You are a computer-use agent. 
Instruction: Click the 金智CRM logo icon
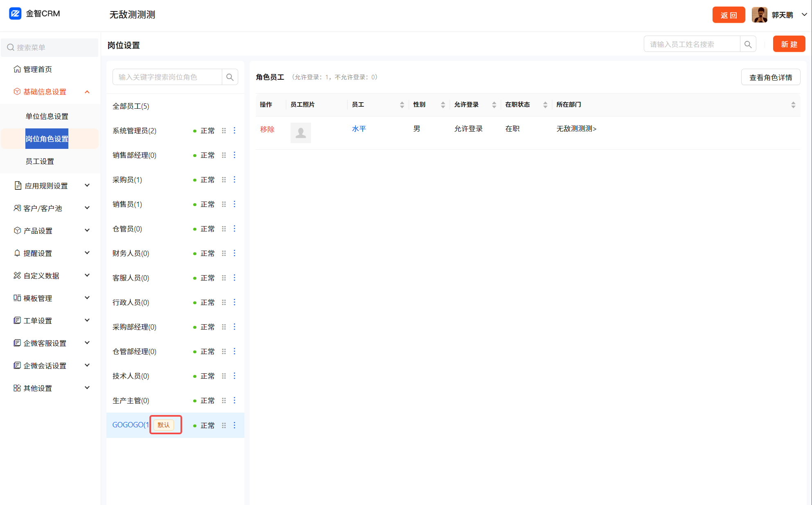(x=15, y=13)
